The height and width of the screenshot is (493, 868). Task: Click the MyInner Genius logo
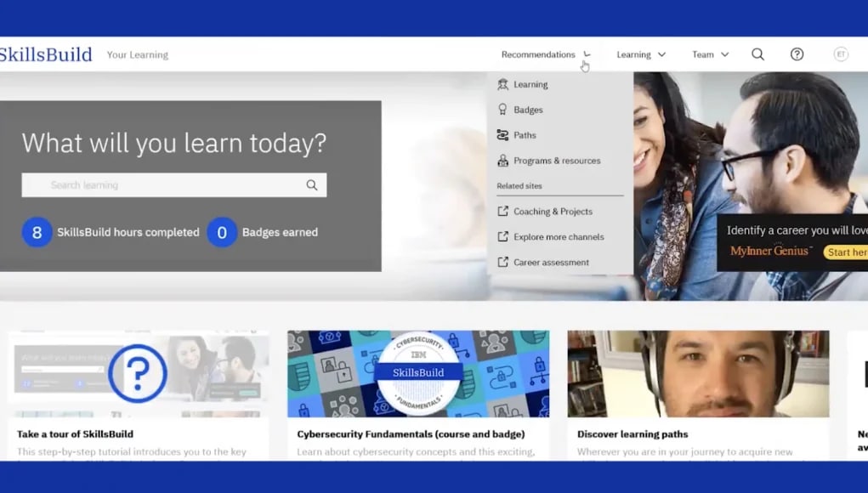(x=770, y=251)
